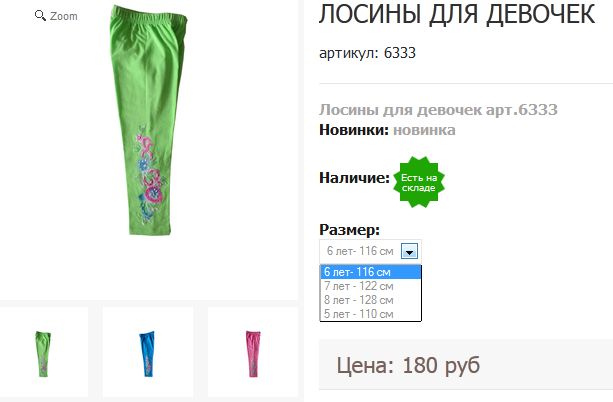Click the magnifier Zoom icon

coord(40,16)
